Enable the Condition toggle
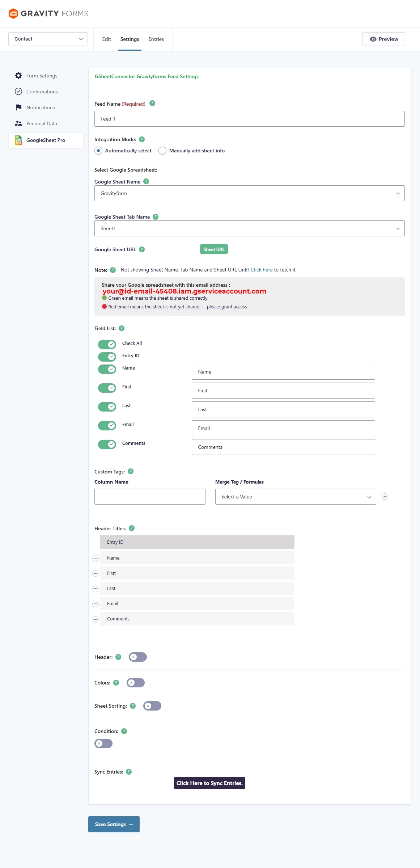Screen dimensions: 420x868 pos(103,743)
